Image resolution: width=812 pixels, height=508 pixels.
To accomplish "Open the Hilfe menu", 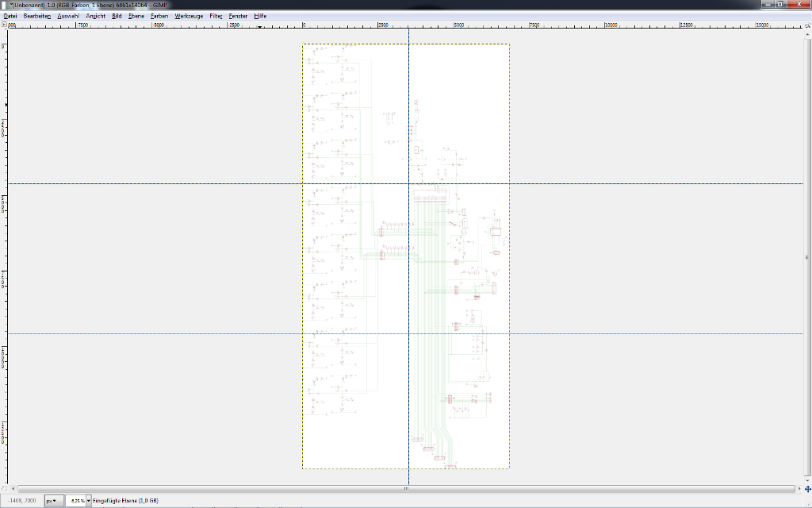I will coord(260,16).
